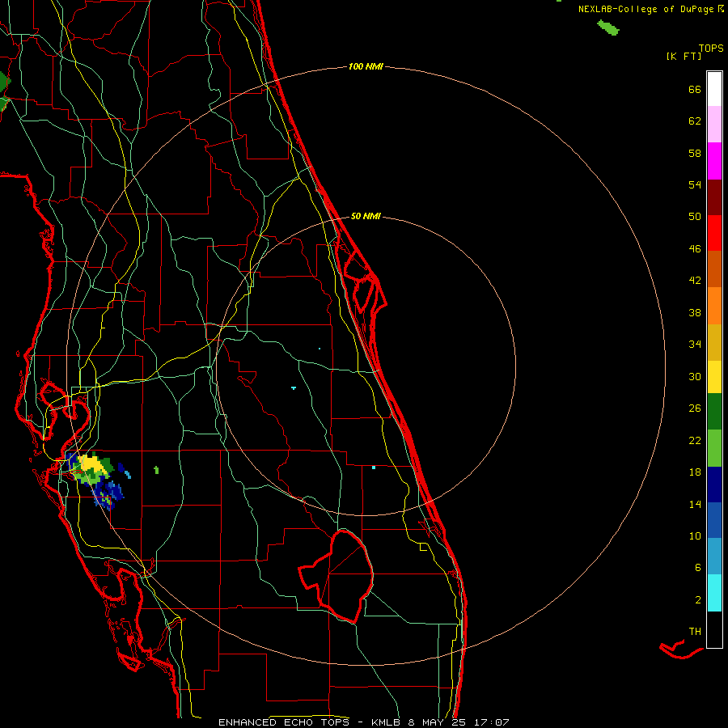The width and height of the screenshot is (728, 728).
Task: Click the orange 38 kft legend swatch
Action: [x=714, y=306]
